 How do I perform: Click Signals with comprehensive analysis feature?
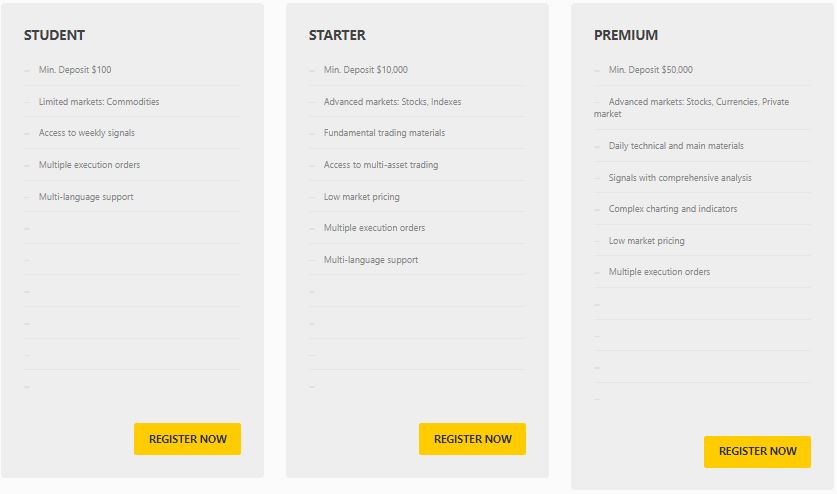pos(680,178)
